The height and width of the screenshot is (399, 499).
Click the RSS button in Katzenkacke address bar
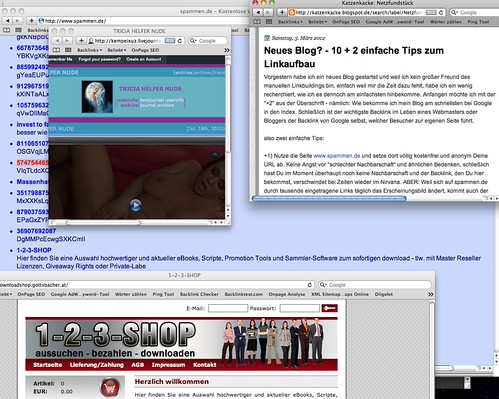(x=431, y=12)
